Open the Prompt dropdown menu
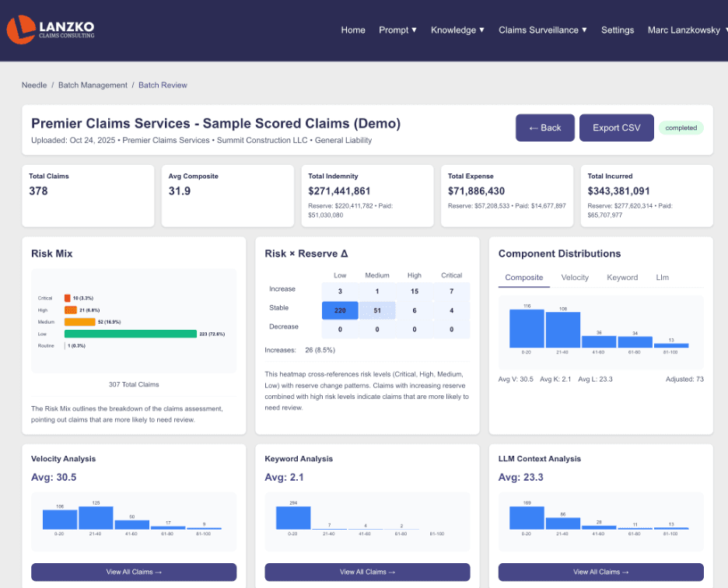 click(x=397, y=30)
